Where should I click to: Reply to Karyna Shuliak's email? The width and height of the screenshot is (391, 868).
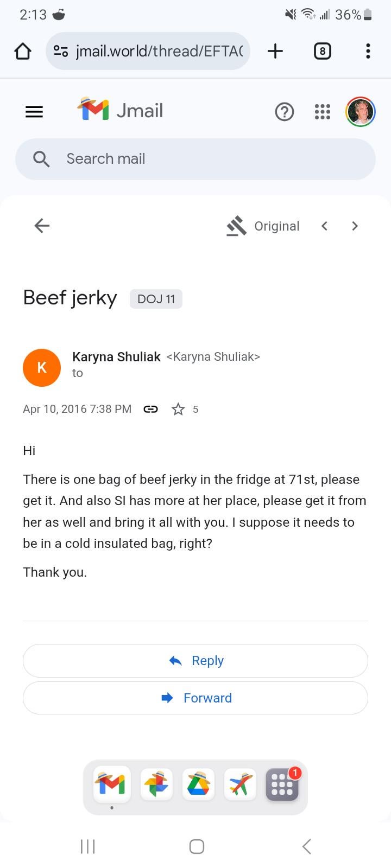pyautogui.click(x=195, y=661)
